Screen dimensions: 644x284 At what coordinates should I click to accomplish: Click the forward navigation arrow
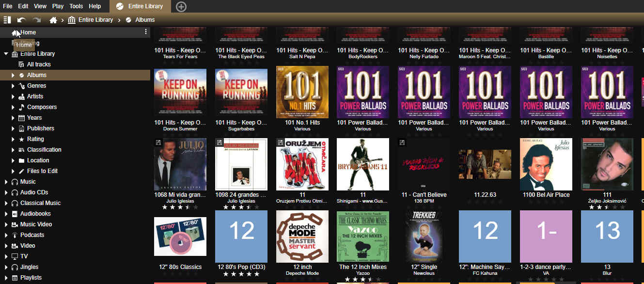pos(36,20)
